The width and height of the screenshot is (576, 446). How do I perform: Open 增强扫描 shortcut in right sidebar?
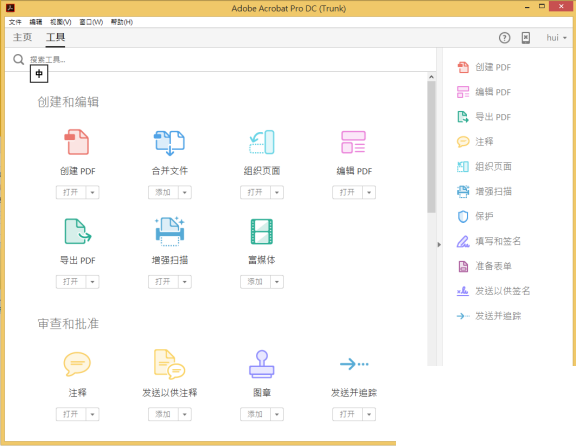click(484, 191)
